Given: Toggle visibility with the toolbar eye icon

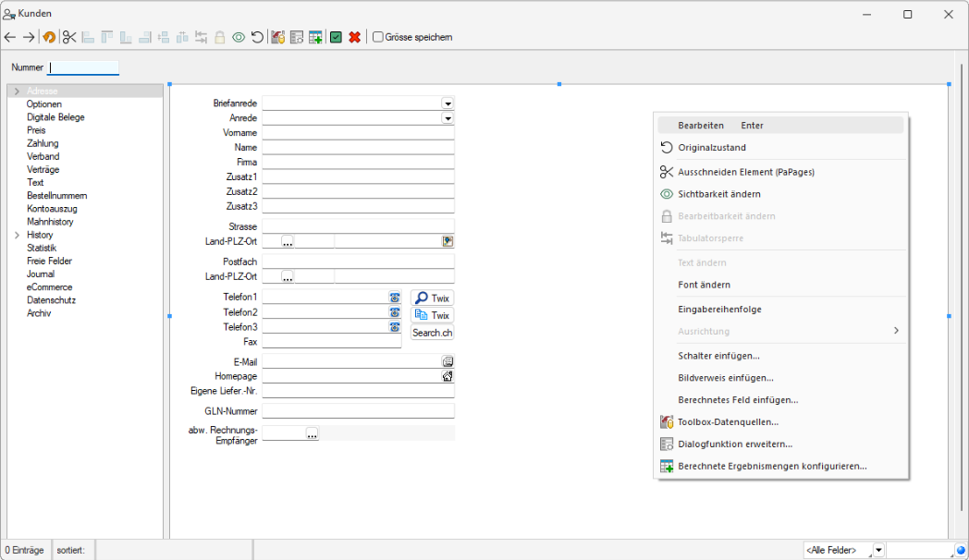Looking at the screenshot, I should (239, 37).
